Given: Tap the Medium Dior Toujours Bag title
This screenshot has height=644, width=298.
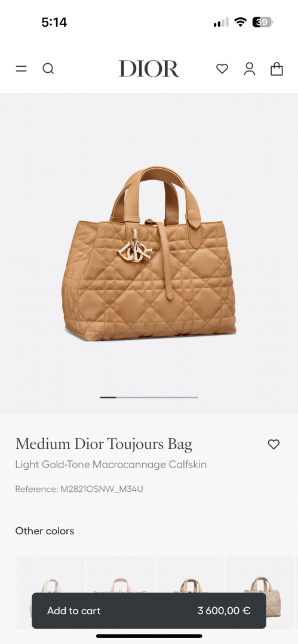Looking at the screenshot, I should tap(104, 444).
